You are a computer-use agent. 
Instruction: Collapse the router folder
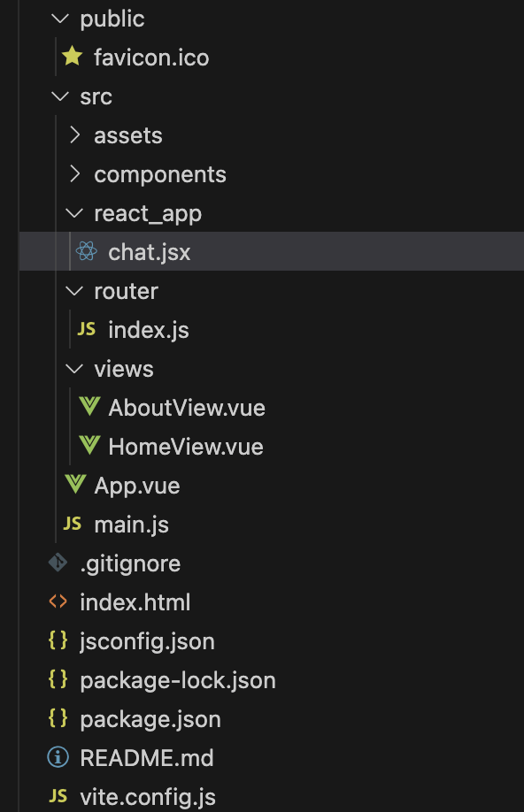(74, 291)
